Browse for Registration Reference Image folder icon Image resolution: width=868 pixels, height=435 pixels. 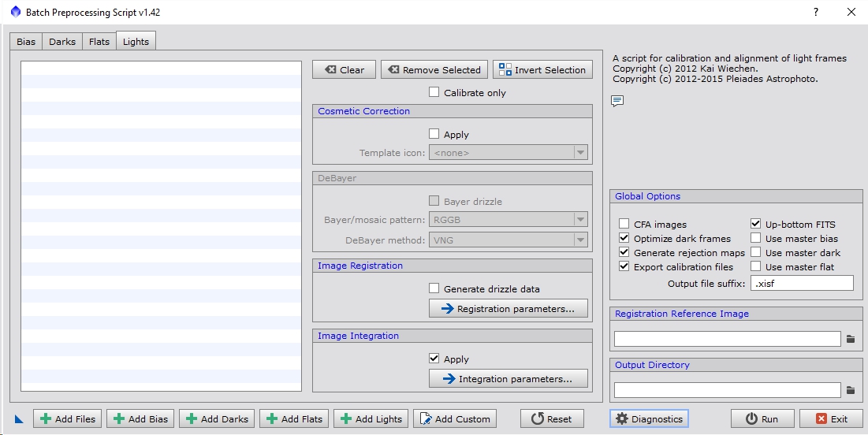(851, 339)
